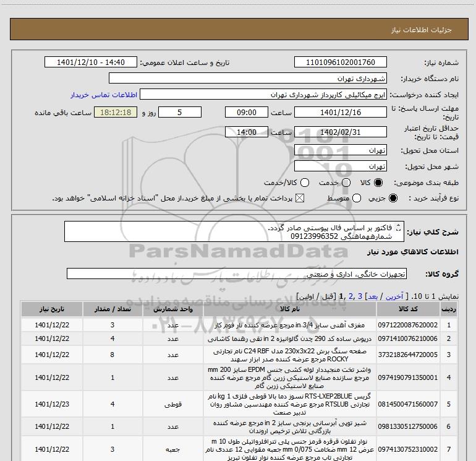Open اطلاعات تماس خریدار link
The width and height of the screenshot is (476, 461).
104,95
